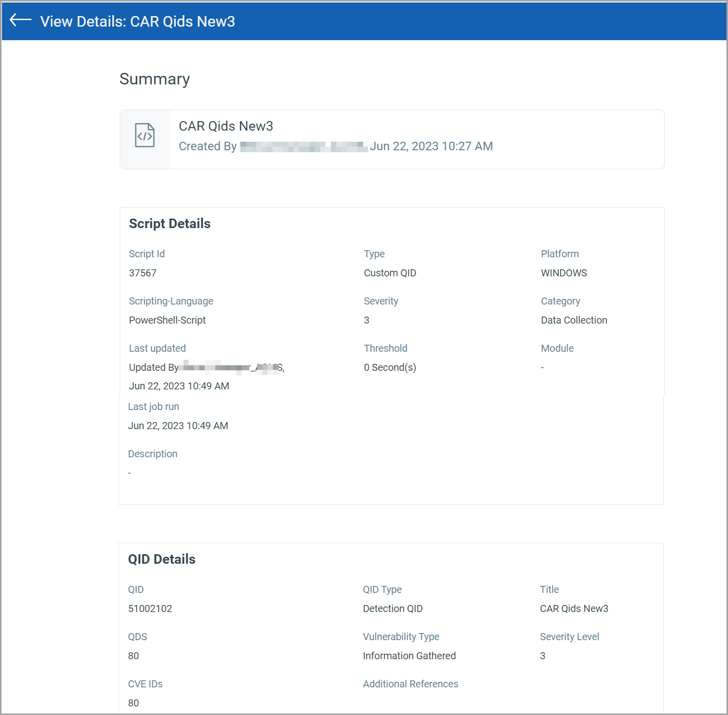The width and height of the screenshot is (728, 715).
Task: Select the PowerShell-Script language value
Action: pyautogui.click(x=167, y=320)
